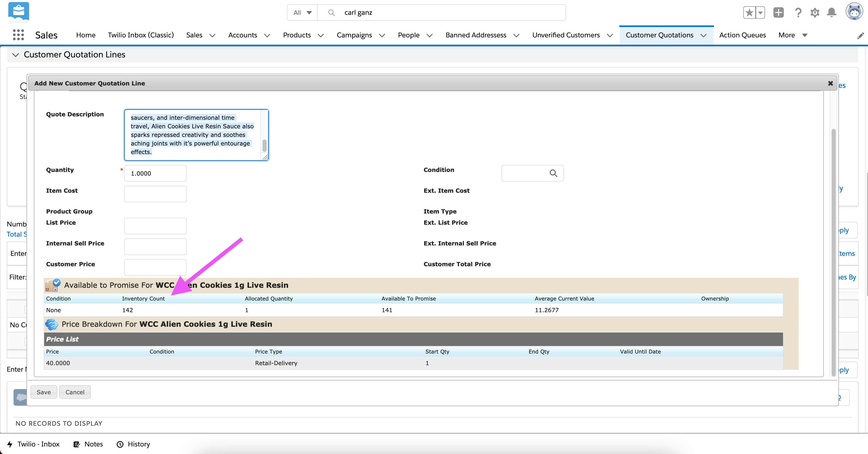Expand the Sales tab dropdown chevron
The image size is (868, 454).
(212, 35)
